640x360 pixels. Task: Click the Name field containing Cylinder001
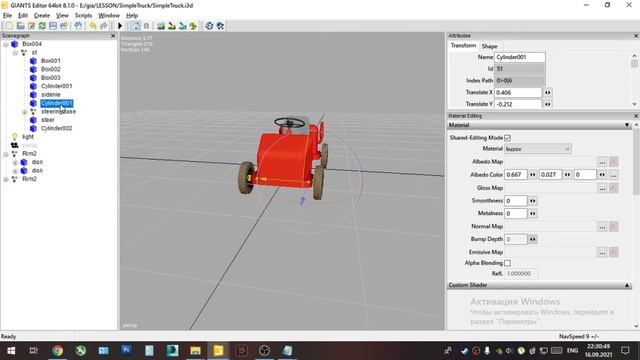pos(520,57)
